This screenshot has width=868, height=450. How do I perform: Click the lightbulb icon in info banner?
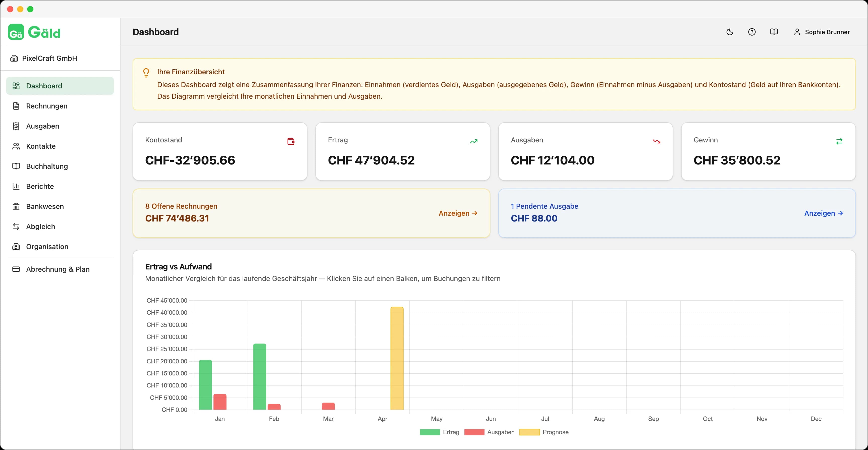(146, 73)
